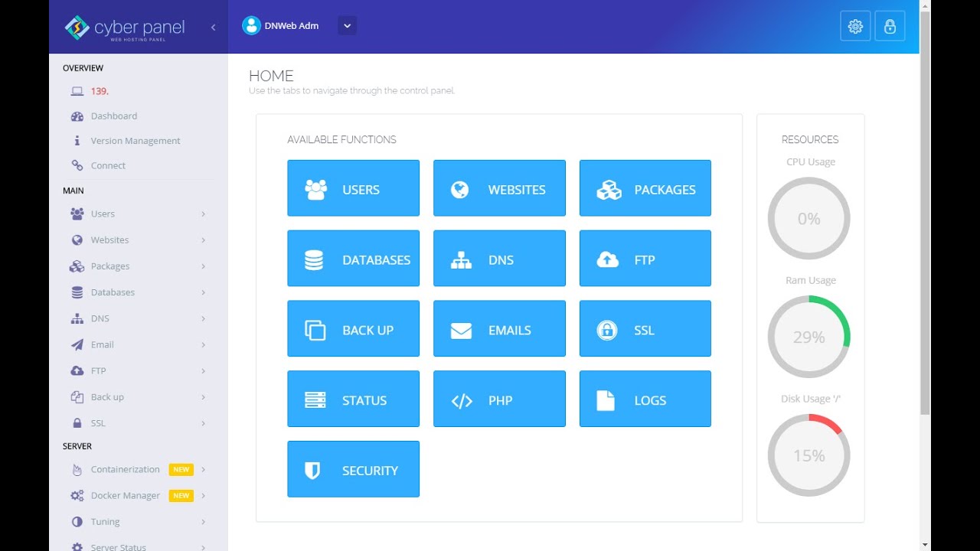Viewport: 980px width, 551px height.
Task: Open Dashboard in the sidebar
Action: pyautogui.click(x=114, y=116)
